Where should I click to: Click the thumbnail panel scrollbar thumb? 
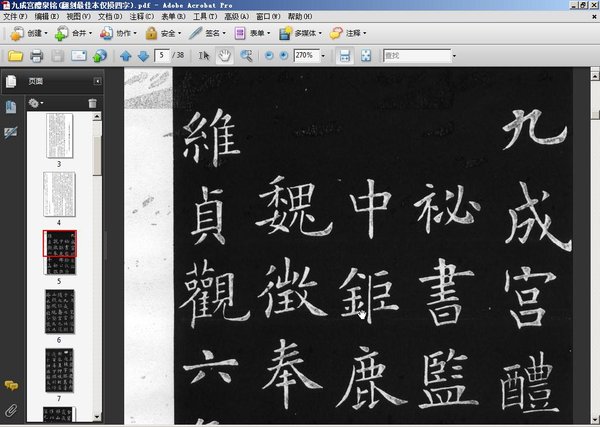(x=97, y=156)
